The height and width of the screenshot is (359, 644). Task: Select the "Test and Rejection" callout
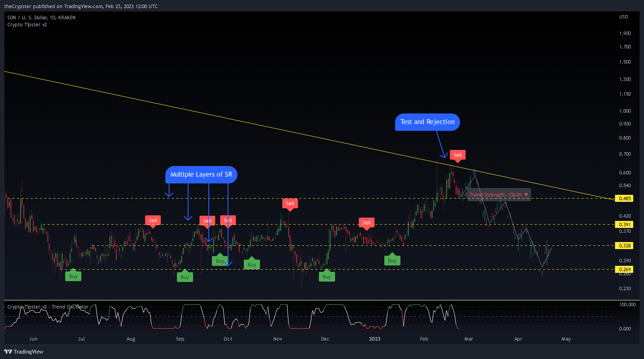pos(427,122)
